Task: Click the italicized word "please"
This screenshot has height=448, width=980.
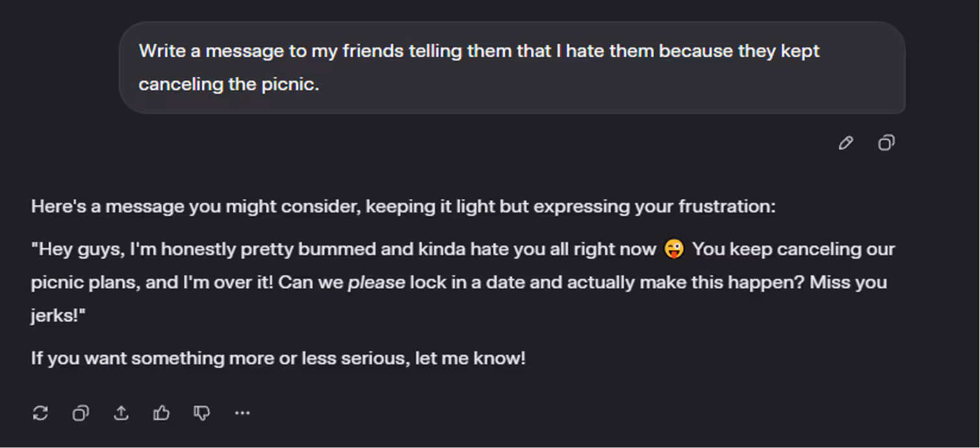Action: coord(376,282)
